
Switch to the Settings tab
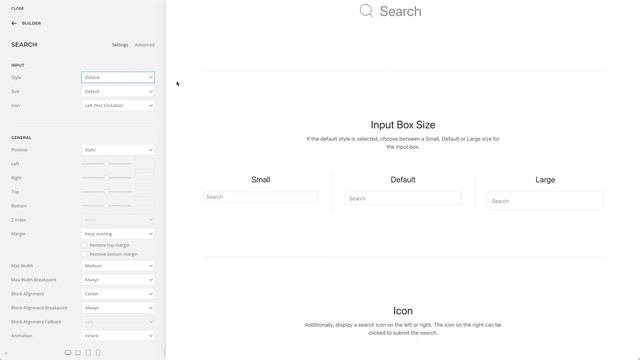coord(120,45)
